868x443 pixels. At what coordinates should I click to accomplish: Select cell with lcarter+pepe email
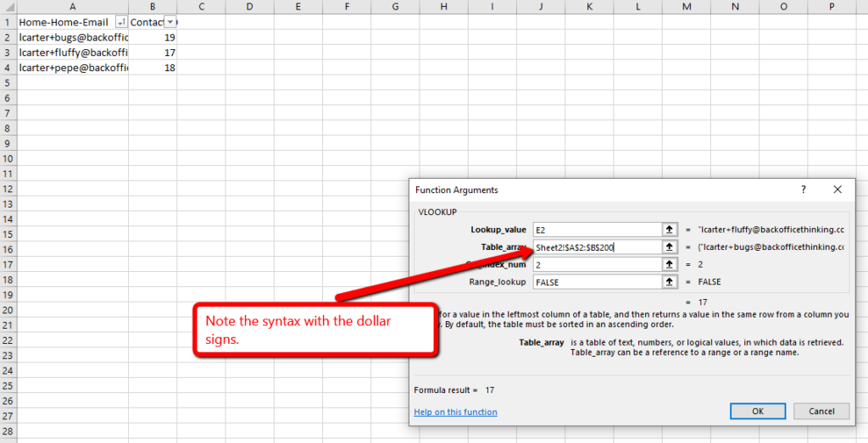pos(73,68)
